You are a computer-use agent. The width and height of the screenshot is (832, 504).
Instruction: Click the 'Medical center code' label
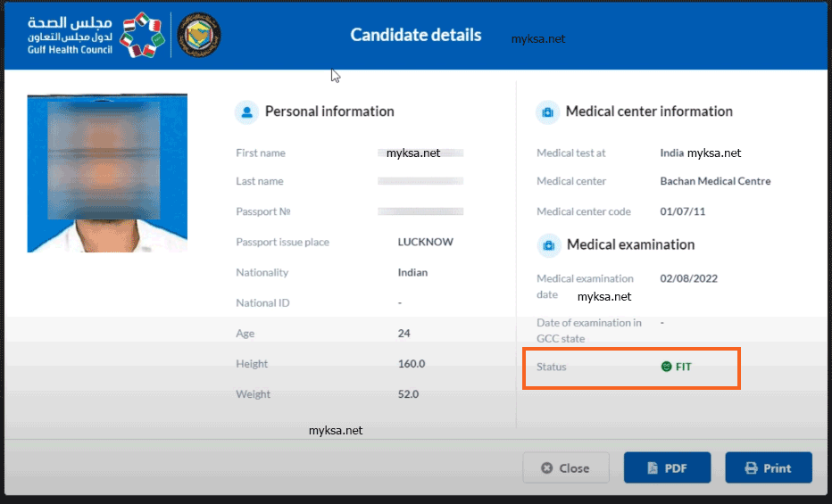tap(584, 211)
